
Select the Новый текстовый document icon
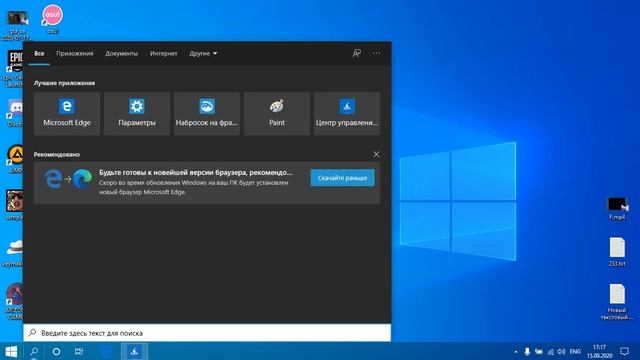point(617,302)
